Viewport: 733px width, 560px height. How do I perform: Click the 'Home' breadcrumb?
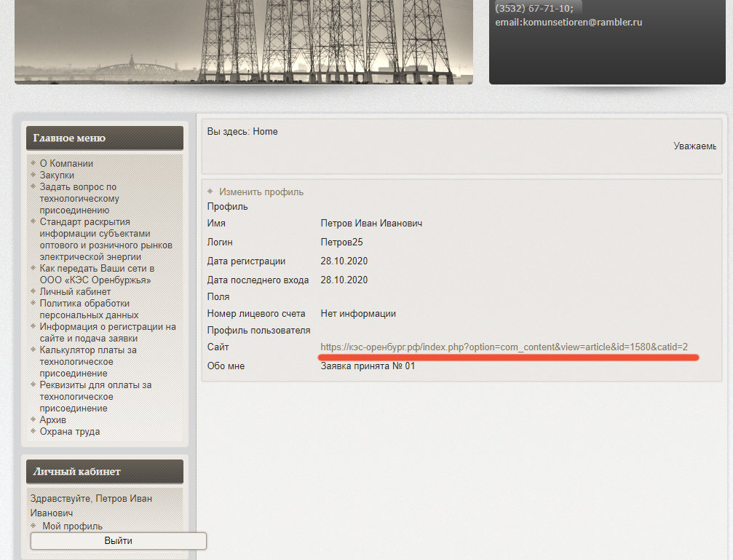(x=265, y=132)
